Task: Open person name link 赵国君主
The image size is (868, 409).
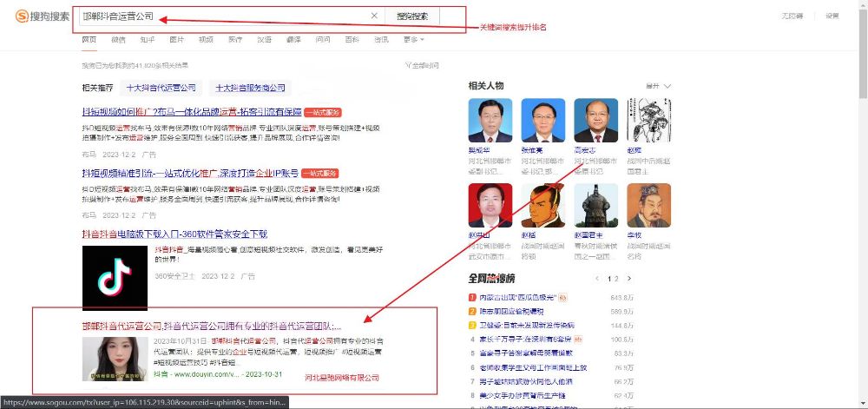Action: pyautogui.click(x=589, y=235)
